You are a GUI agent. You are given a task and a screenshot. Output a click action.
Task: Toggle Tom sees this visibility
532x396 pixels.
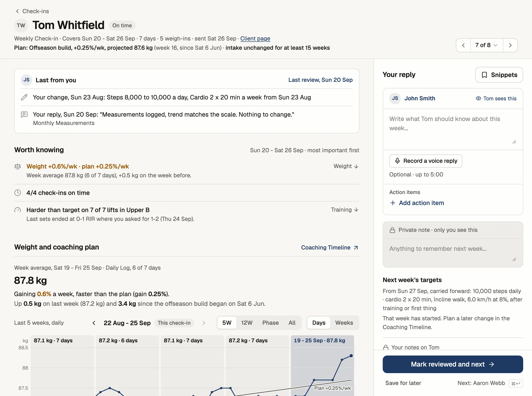(496, 99)
